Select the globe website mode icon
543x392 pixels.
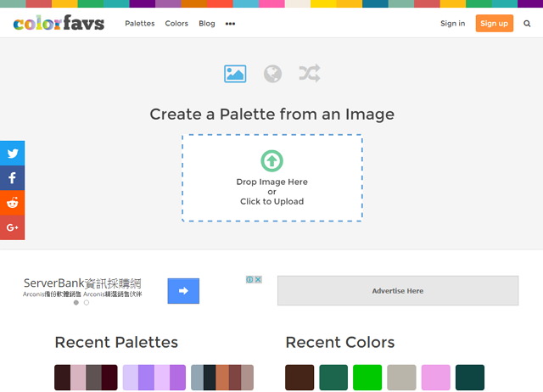click(x=272, y=74)
